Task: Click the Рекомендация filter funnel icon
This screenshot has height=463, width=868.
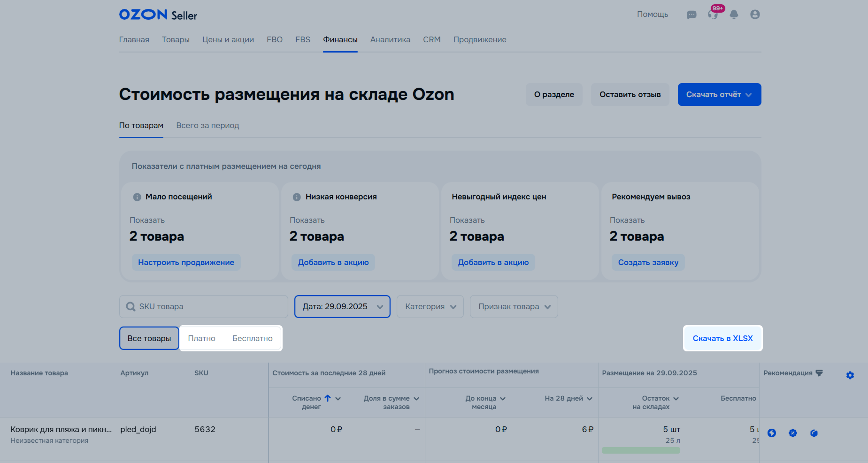Action: pyautogui.click(x=819, y=373)
